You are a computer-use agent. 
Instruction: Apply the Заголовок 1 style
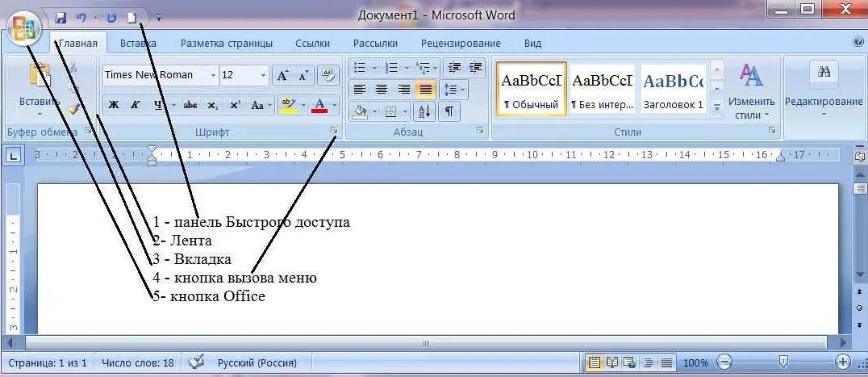coord(673,89)
